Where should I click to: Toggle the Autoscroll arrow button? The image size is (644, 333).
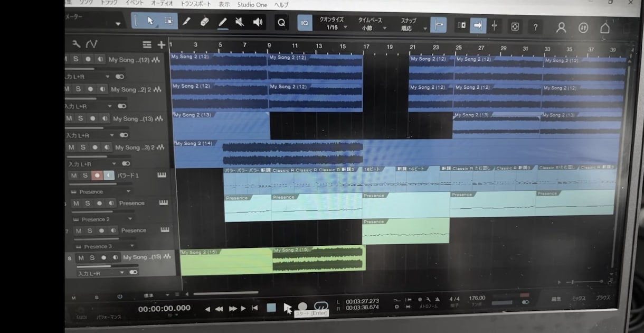[x=478, y=25]
